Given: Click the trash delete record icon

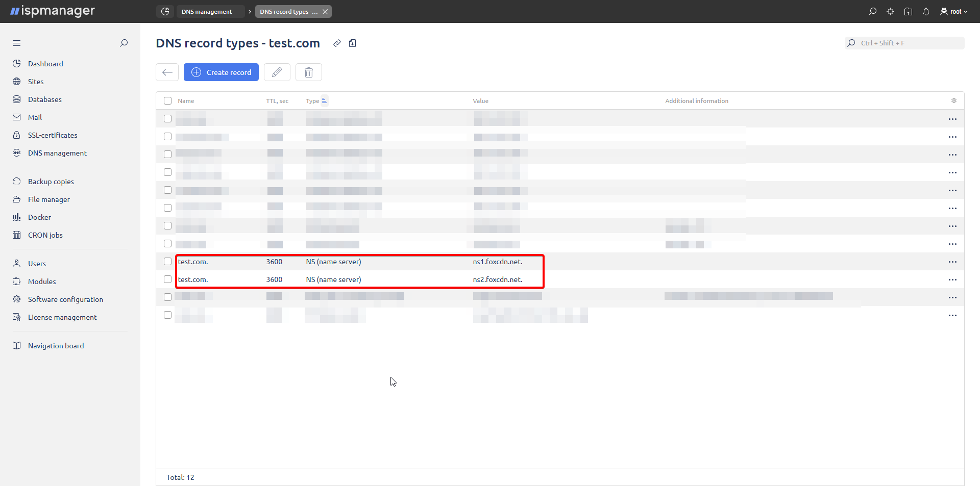Looking at the screenshot, I should tap(308, 72).
